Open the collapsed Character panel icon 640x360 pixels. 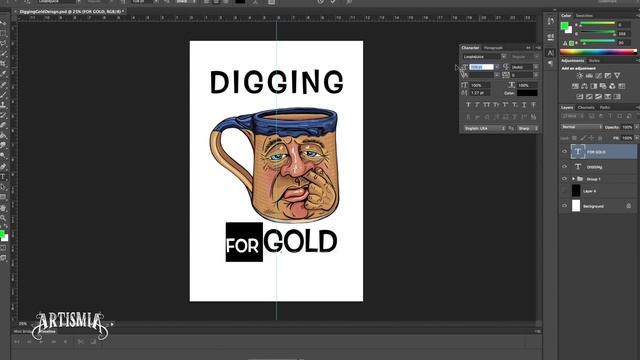click(x=550, y=53)
